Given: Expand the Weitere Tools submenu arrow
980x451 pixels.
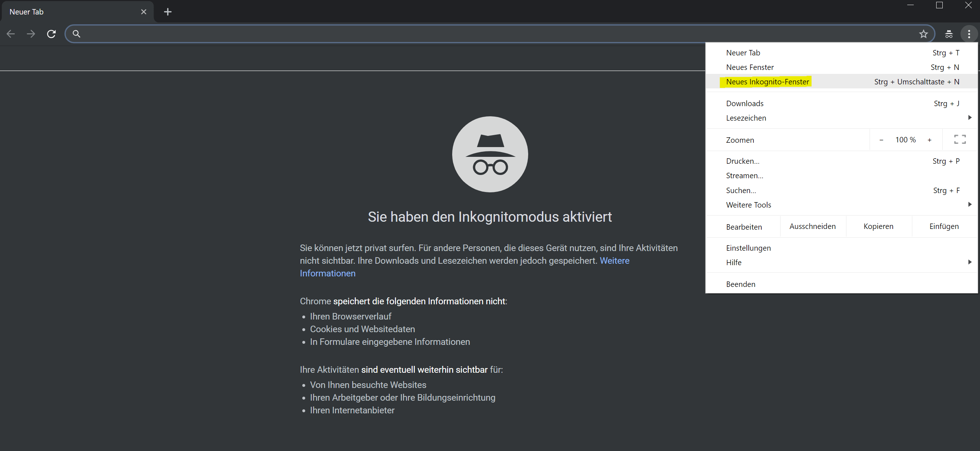Looking at the screenshot, I should pos(970,204).
